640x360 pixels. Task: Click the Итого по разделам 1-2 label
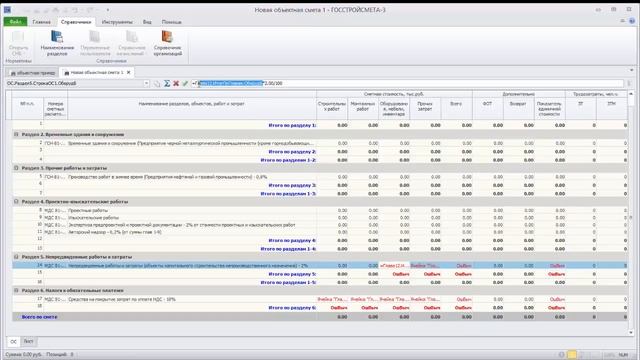[288, 160]
